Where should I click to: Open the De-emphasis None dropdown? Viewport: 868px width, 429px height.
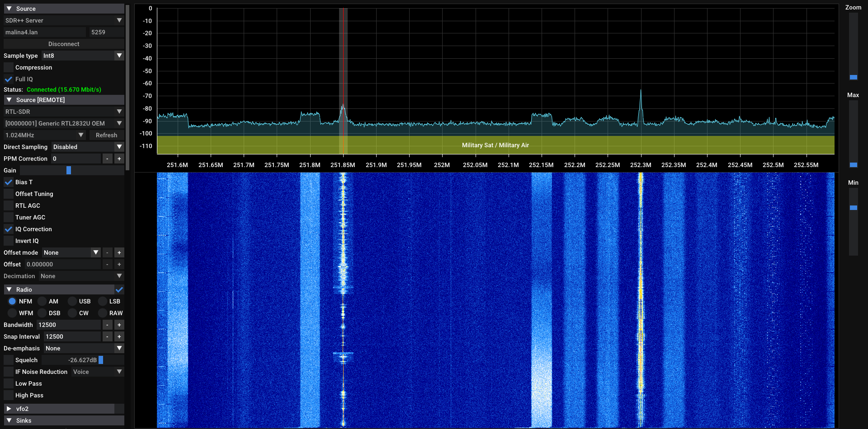pos(84,348)
